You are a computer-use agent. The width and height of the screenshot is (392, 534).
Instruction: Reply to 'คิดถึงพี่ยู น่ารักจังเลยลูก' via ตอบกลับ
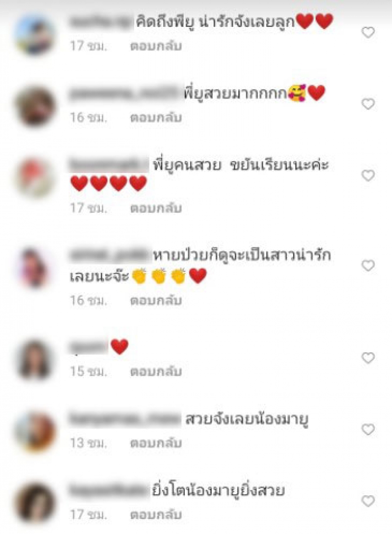coord(156,46)
